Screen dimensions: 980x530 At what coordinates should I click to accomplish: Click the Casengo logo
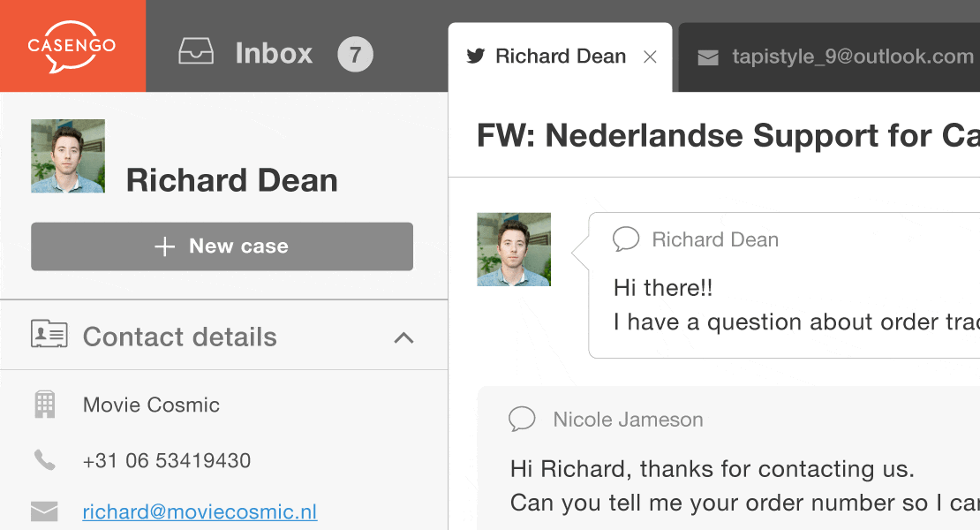72,46
